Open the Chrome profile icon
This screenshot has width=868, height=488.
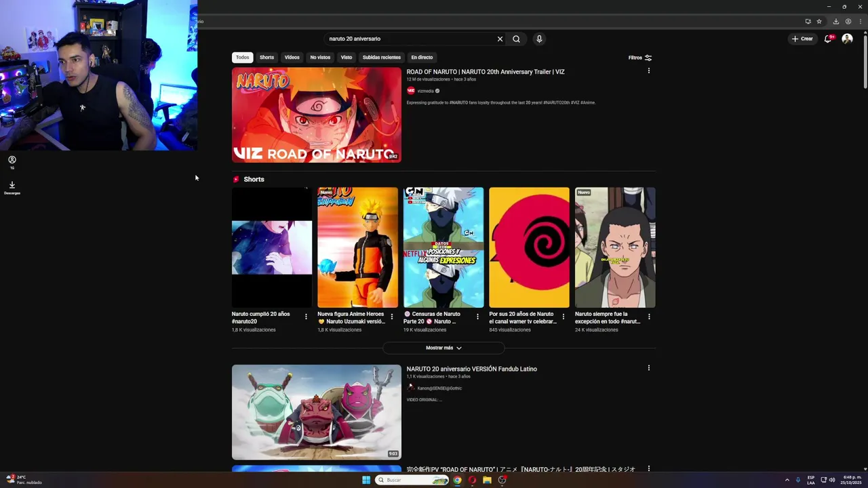[848, 21]
